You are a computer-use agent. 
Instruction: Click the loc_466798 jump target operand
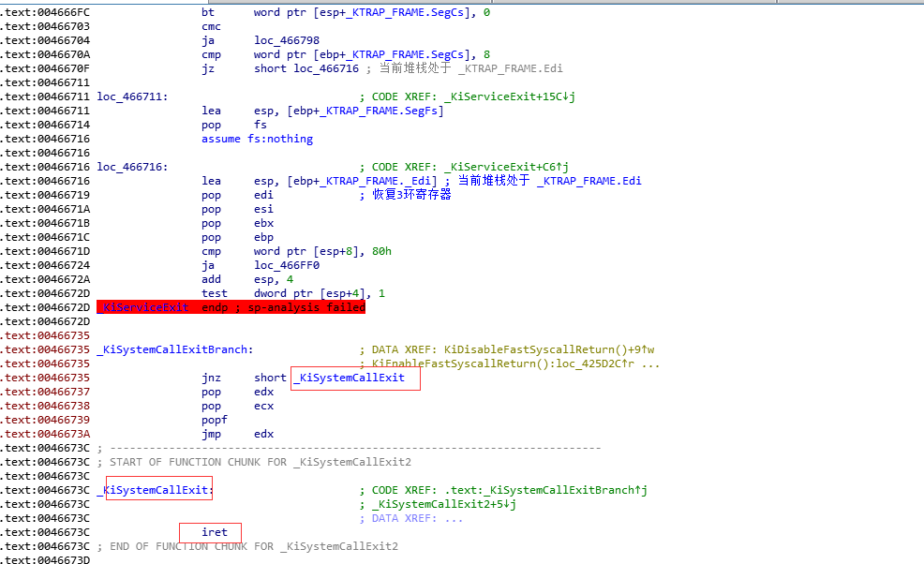click(x=287, y=40)
